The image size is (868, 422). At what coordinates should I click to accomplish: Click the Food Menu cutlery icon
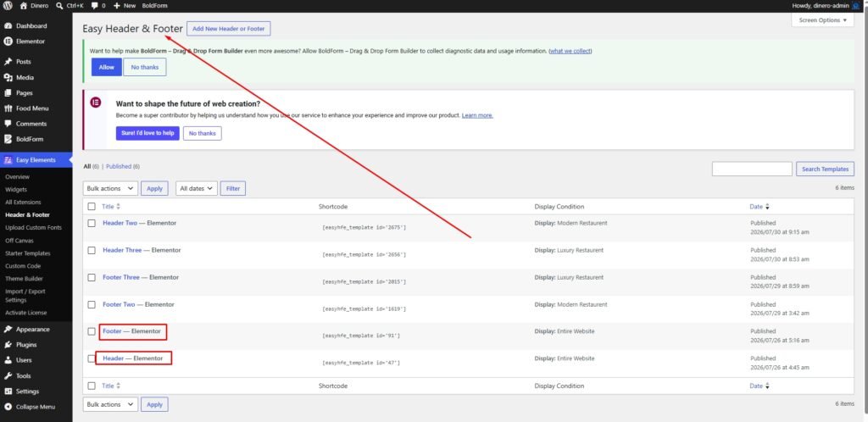point(8,108)
